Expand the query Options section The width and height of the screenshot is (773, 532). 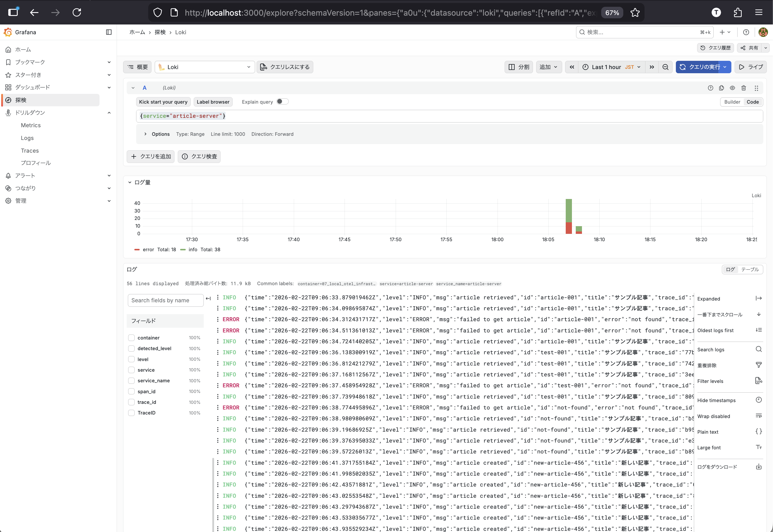pyautogui.click(x=146, y=134)
